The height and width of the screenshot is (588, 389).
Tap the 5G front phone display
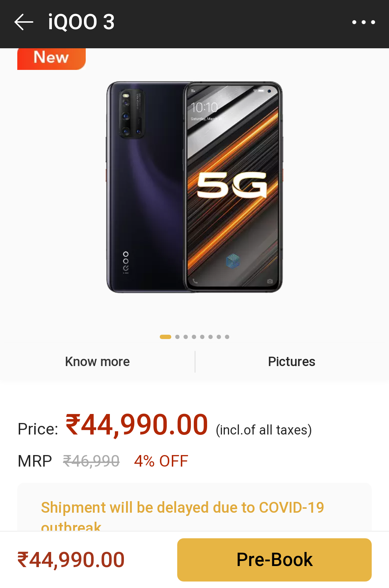pos(233,187)
